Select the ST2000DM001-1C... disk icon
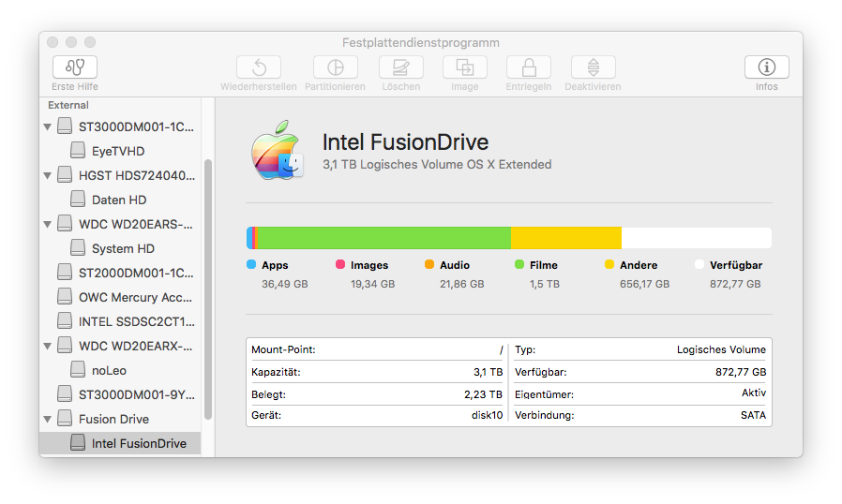This screenshot has width=842, height=504. [65, 272]
